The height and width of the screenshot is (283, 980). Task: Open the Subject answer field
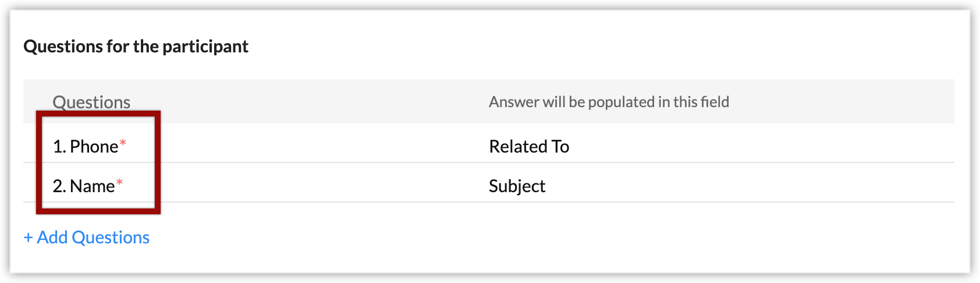(x=517, y=186)
